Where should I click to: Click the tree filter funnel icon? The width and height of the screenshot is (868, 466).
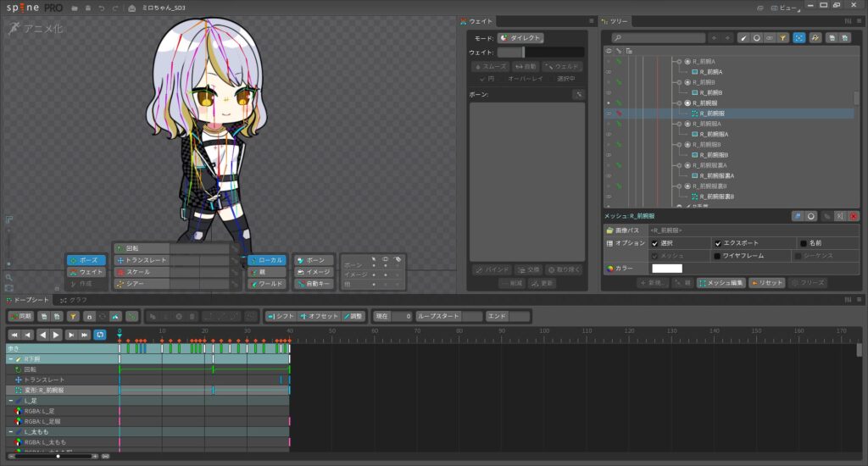click(x=782, y=37)
